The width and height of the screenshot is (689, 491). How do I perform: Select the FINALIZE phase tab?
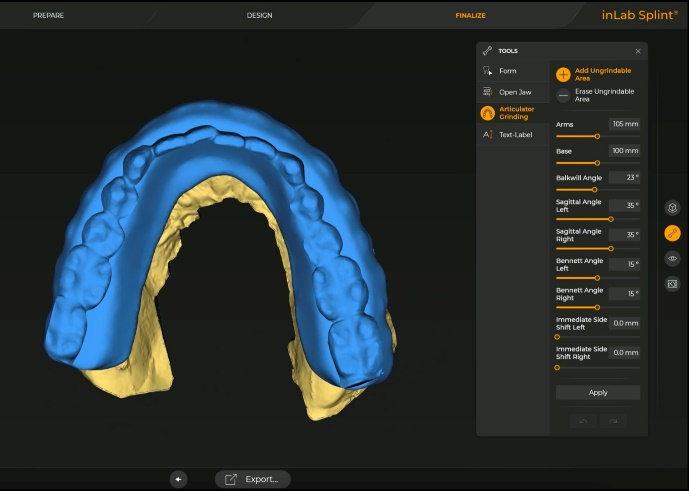[x=470, y=15]
